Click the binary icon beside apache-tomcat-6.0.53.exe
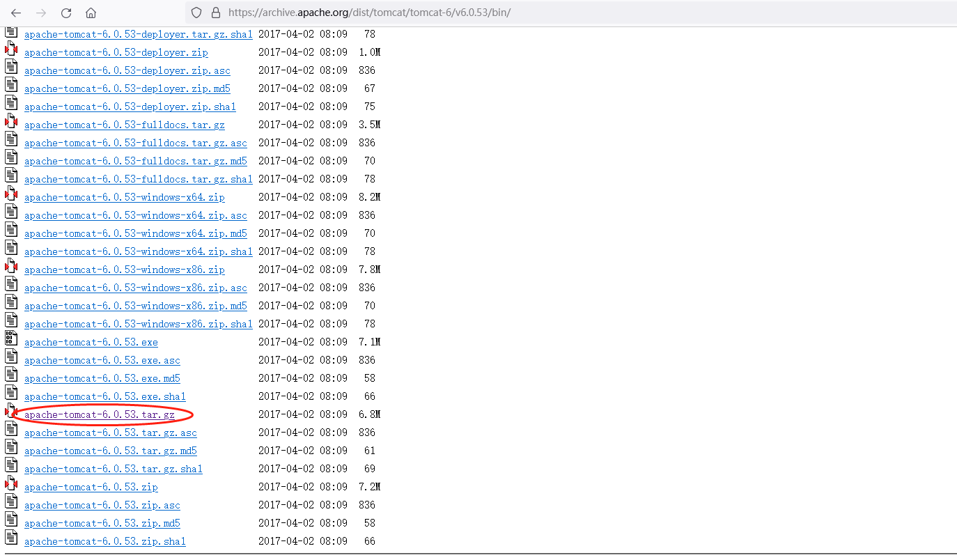The image size is (957, 560). tap(10, 339)
